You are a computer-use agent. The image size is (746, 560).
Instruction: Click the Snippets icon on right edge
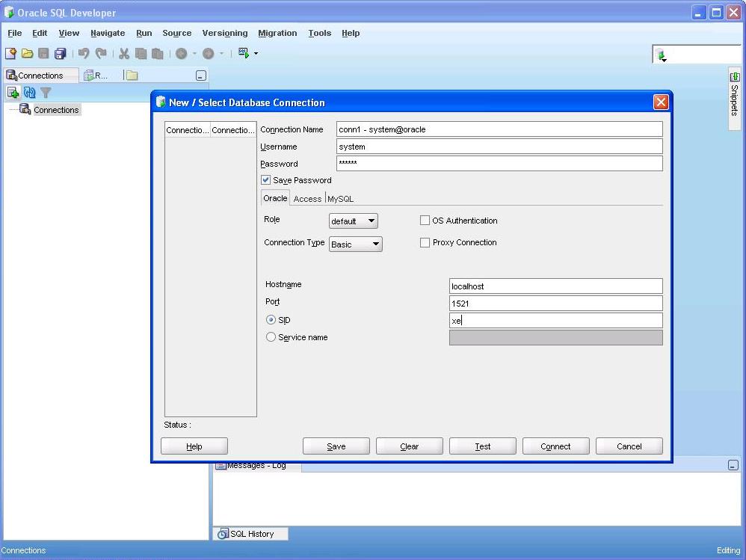734,77
